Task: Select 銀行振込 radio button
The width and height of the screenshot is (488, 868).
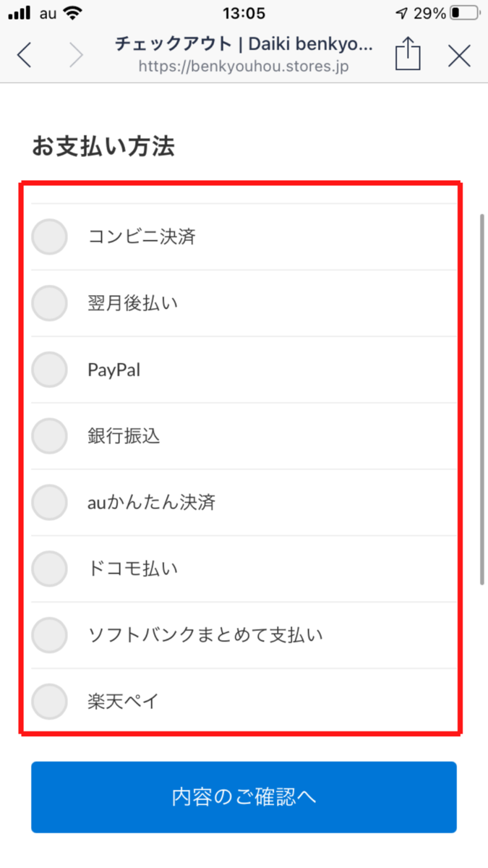Action: pos(49,436)
